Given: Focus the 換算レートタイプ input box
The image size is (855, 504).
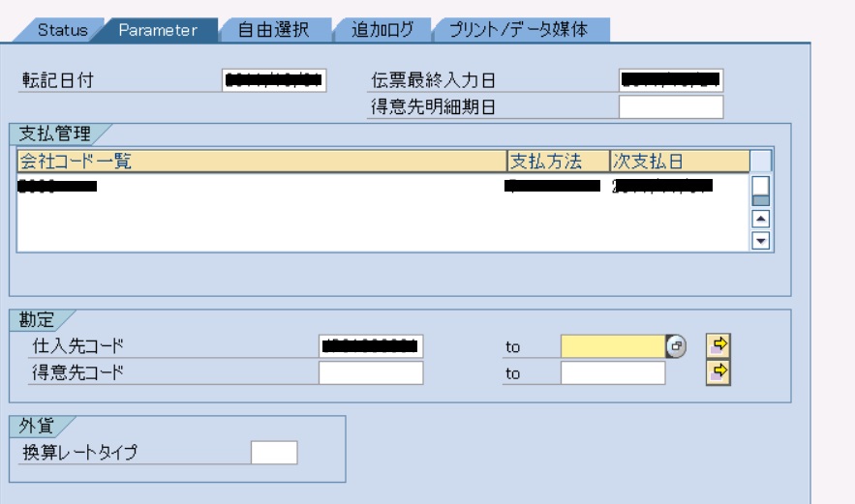Looking at the screenshot, I should (274, 452).
